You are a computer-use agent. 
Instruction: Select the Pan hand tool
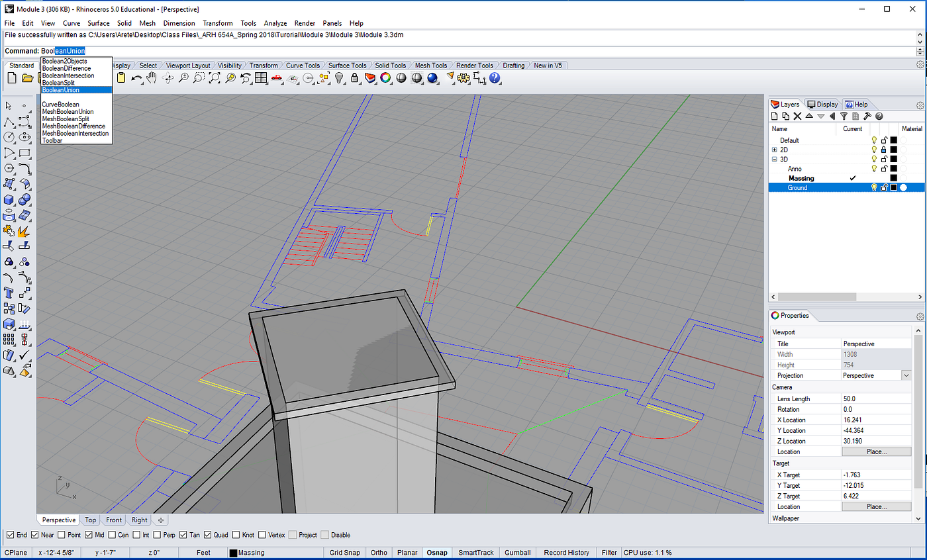pos(152,78)
